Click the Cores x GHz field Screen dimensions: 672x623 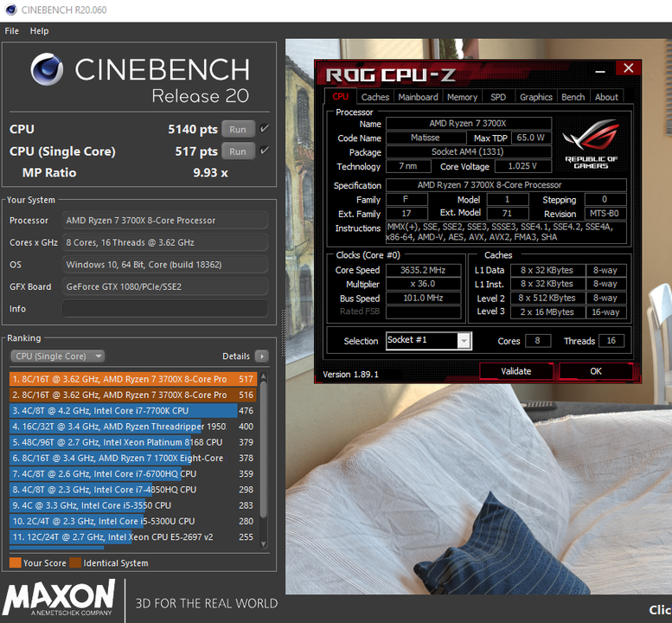coord(165,242)
